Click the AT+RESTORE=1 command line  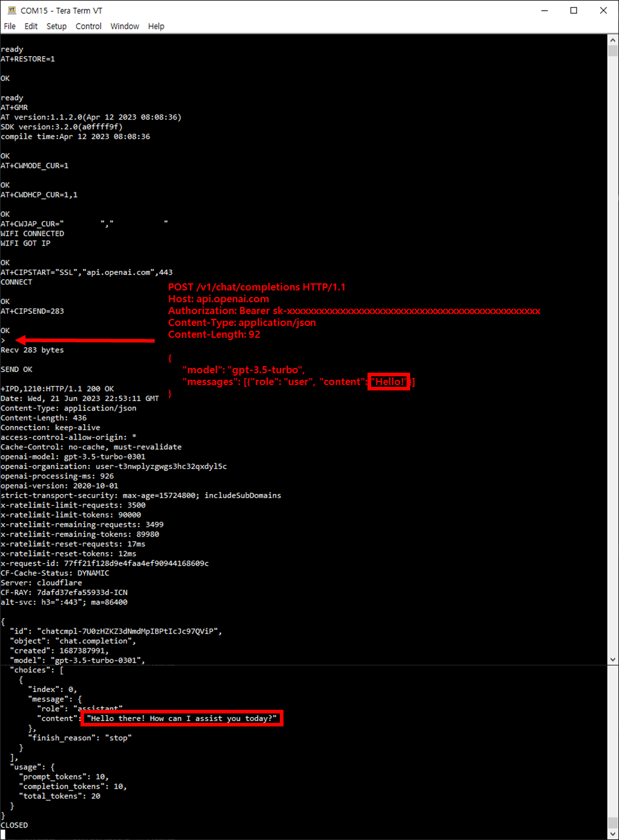click(x=28, y=59)
